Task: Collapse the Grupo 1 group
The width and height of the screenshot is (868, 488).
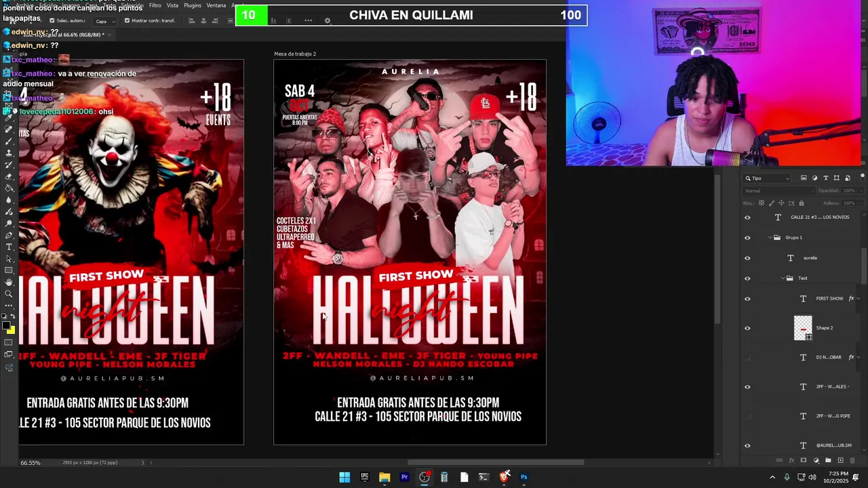Action: (x=770, y=237)
